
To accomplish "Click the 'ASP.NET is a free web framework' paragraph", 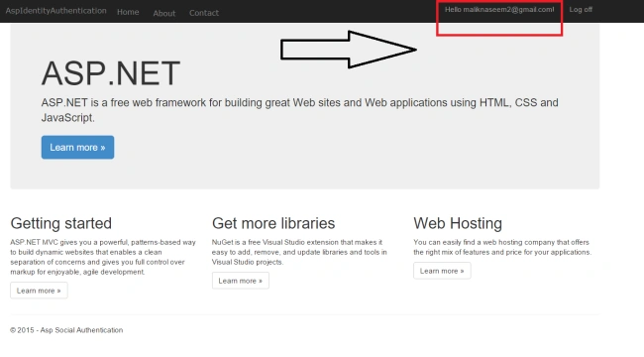I will [299, 110].
